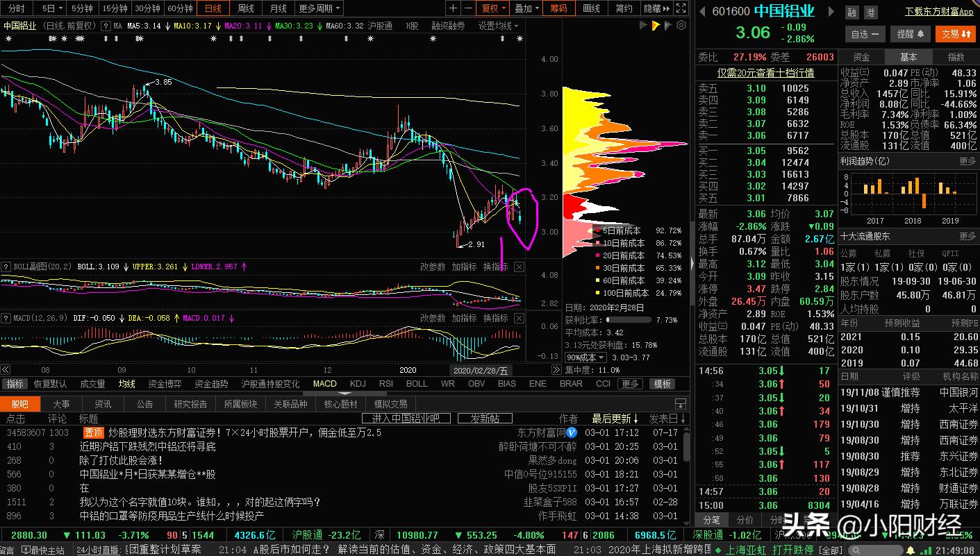
Task: Set alert with 提醒 bell button
Action: pyautogui.click(x=910, y=34)
